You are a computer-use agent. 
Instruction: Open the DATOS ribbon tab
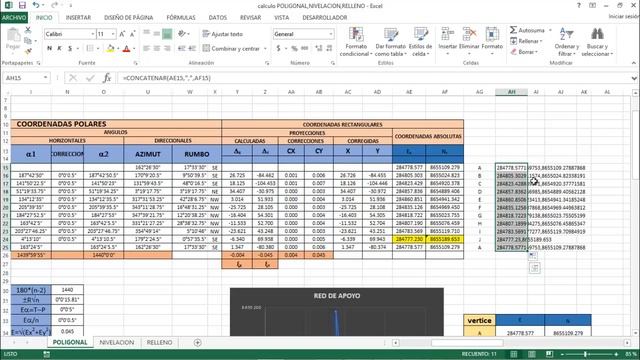pos(218,18)
